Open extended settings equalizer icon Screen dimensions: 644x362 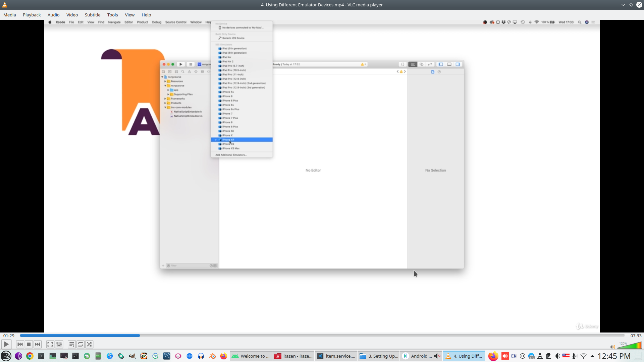click(59, 344)
